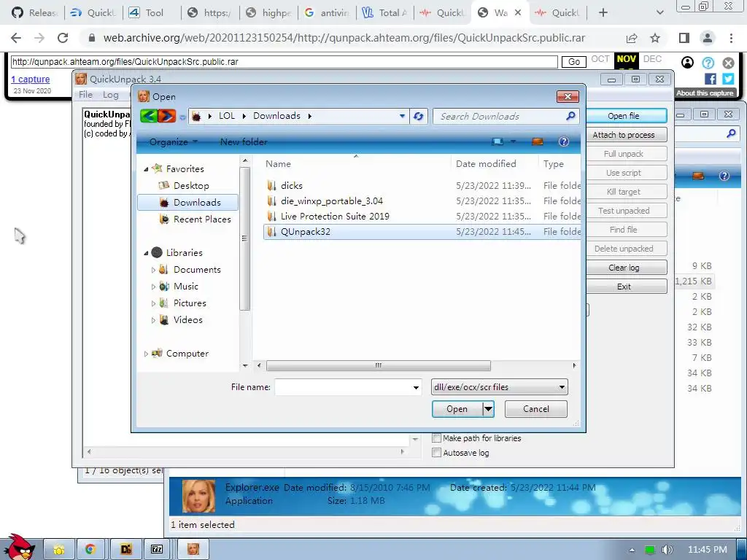Click the navigation pane vertical scrollbar
This screenshot has width=747, height=560.
[244, 238]
